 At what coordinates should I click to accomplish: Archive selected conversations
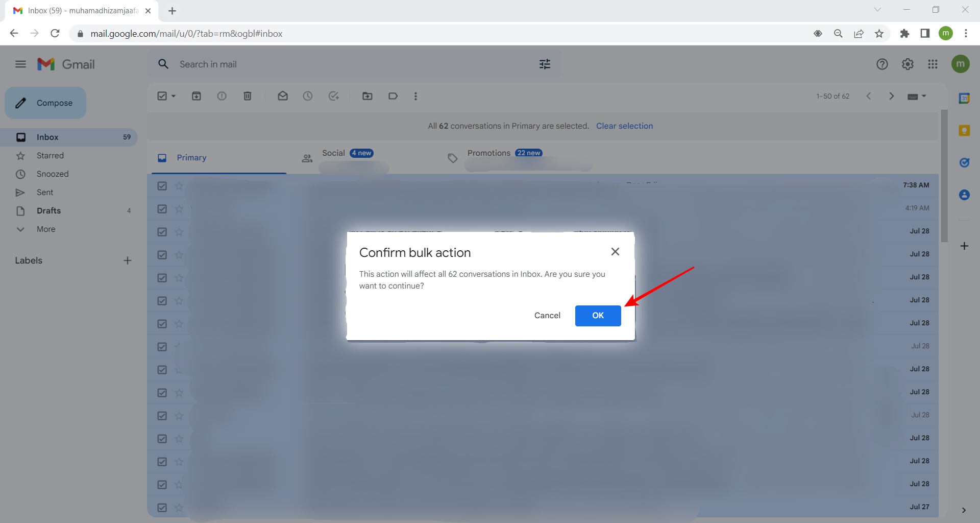point(197,96)
